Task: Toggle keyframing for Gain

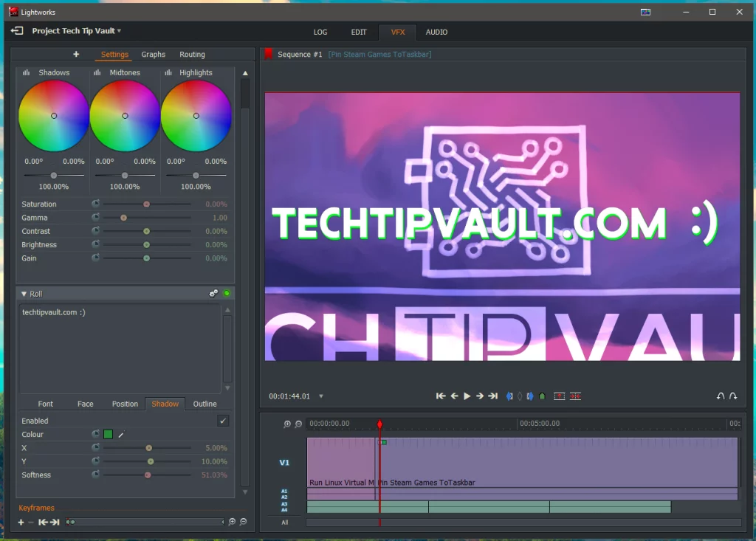Action: pyautogui.click(x=95, y=258)
